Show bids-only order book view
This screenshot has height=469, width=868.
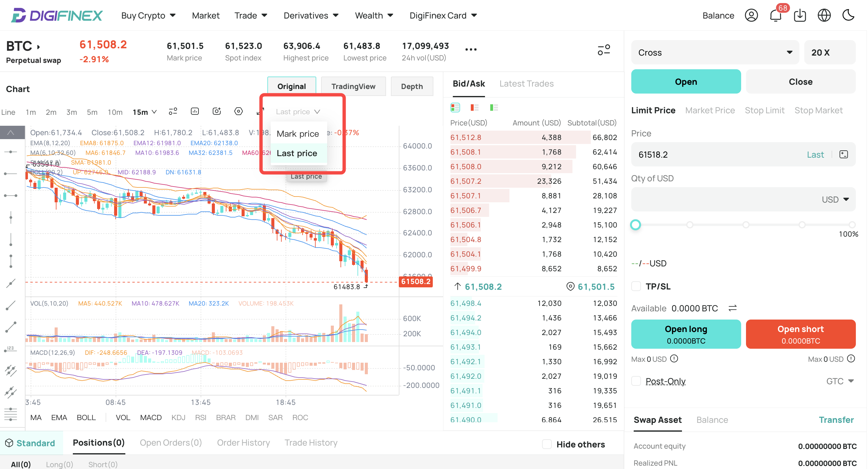coord(494,108)
